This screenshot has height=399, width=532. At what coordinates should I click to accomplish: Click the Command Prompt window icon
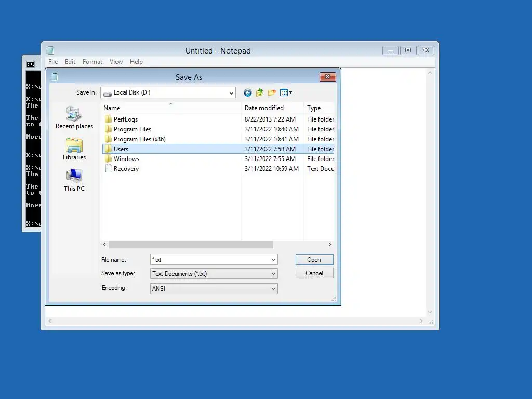[x=31, y=64]
